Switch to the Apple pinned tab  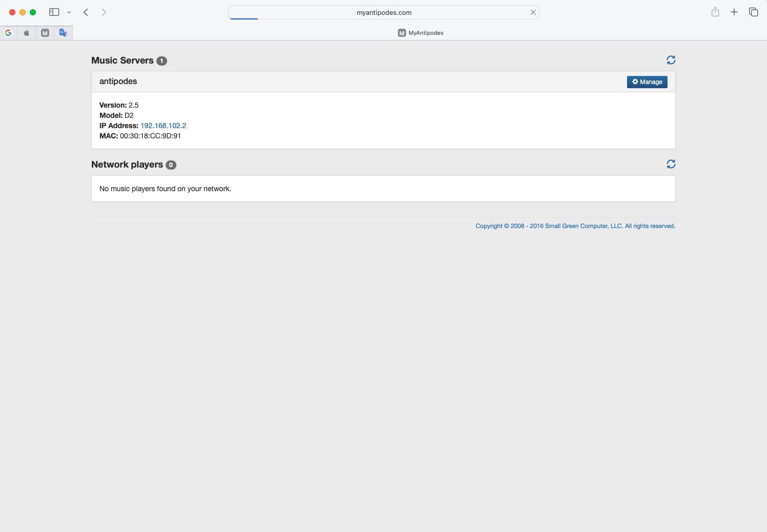pos(27,33)
